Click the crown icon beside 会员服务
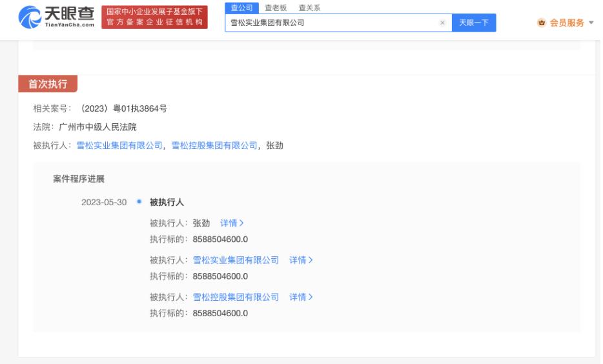Image resolution: width=603 pixels, height=364 pixels. (541, 23)
